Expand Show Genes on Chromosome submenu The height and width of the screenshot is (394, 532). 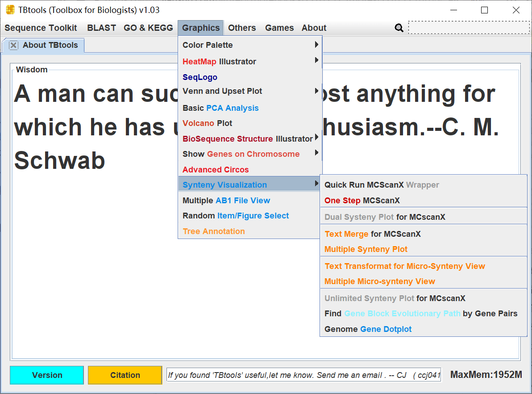[250, 154]
